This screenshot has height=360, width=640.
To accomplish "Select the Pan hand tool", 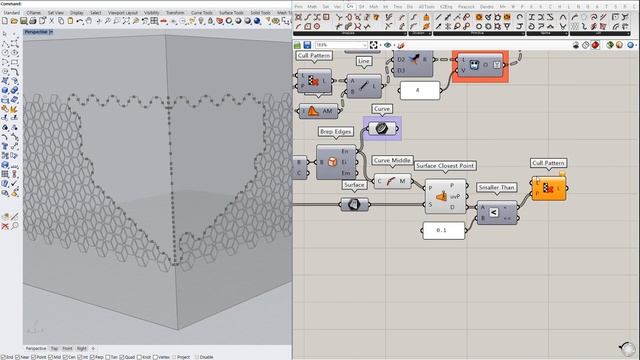I will (89, 21).
